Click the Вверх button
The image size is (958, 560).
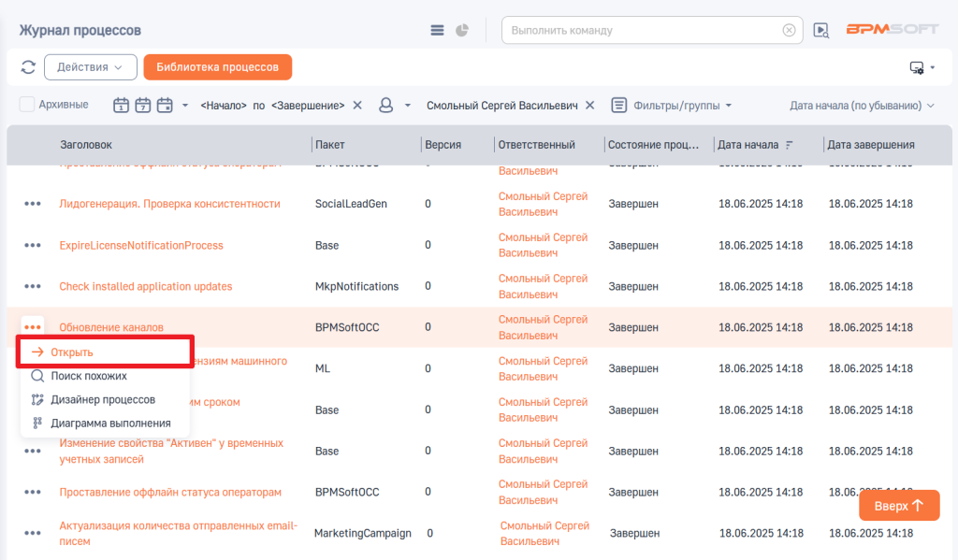[899, 506]
